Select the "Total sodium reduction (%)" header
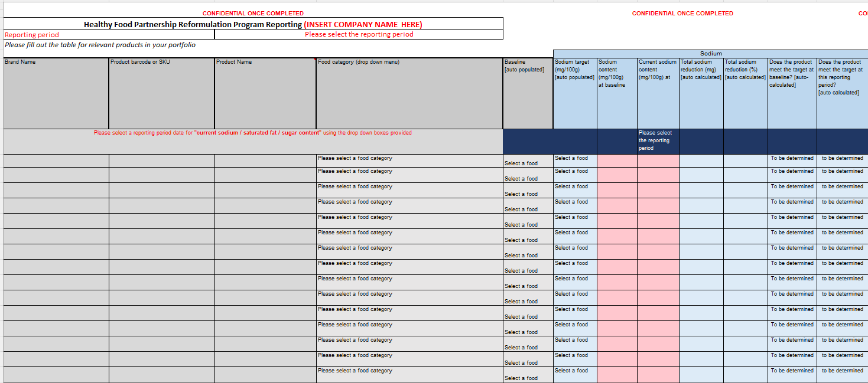The image size is (868, 383). 746,93
